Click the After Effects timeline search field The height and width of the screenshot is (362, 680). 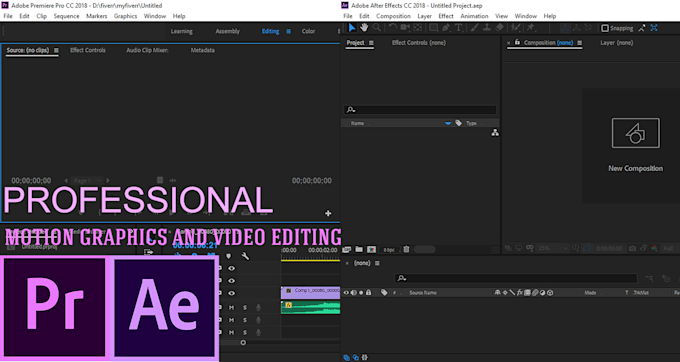coord(516,278)
